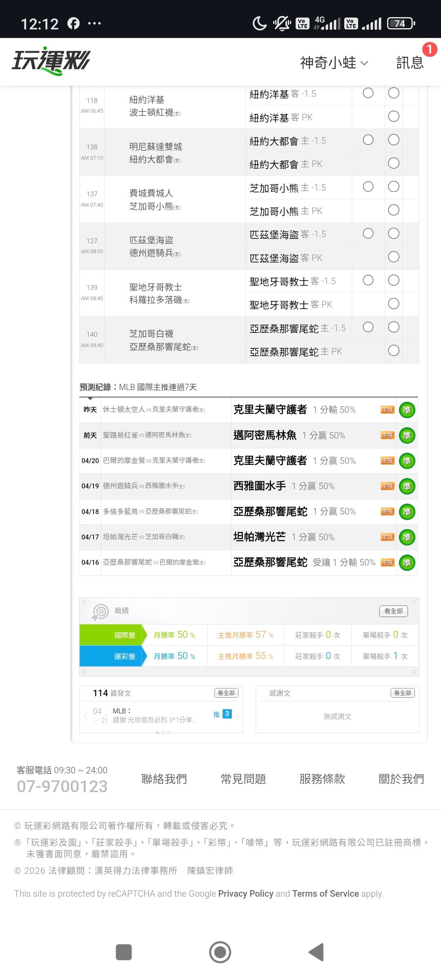Select 芝加哥小熊 主 PK radio option
Screen dimensions: 441x980
(x=393, y=210)
